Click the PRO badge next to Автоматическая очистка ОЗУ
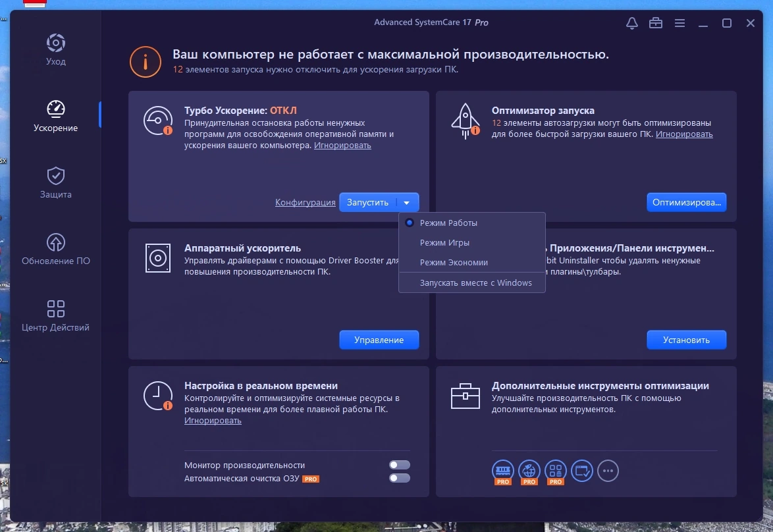 [x=311, y=479]
